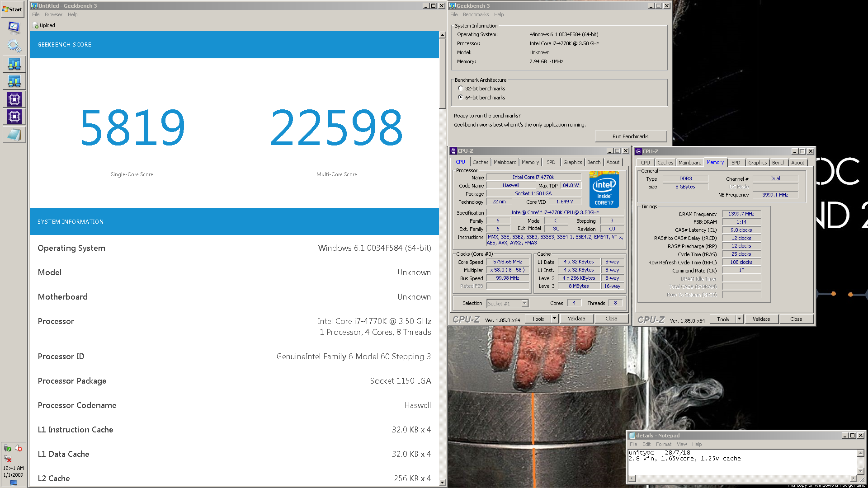Select 64-bit benchmarks radio button
The height and width of the screenshot is (488, 868).
[x=460, y=97]
